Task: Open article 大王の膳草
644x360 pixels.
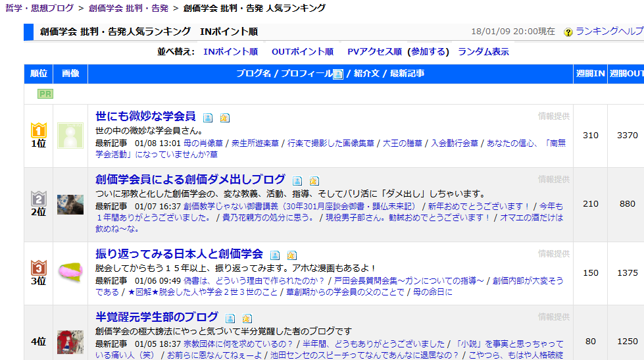Action: click(403, 143)
